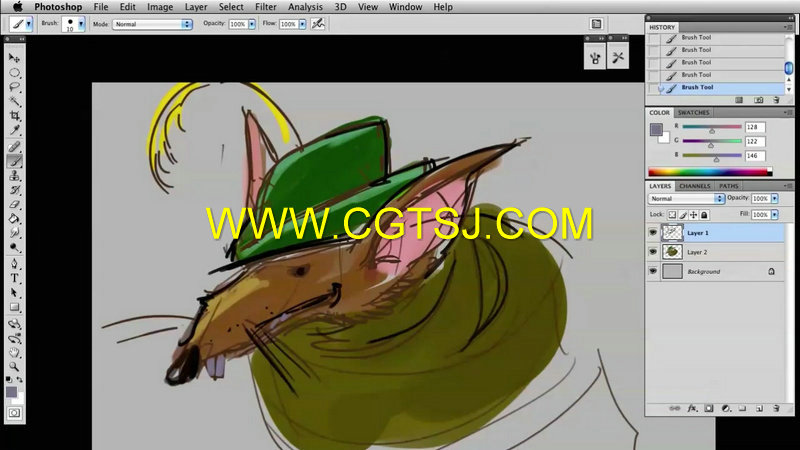Select the Move tool
This screenshot has height=450, width=800.
click(14, 58)
